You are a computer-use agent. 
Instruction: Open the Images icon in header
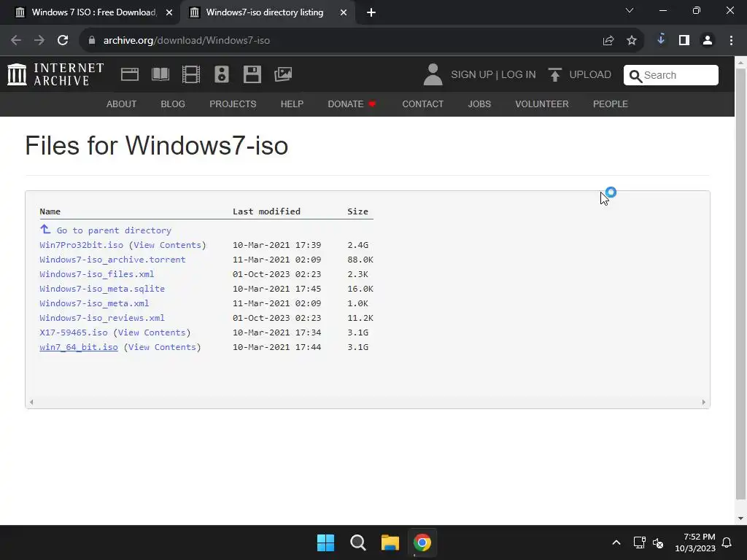(283, 74)
